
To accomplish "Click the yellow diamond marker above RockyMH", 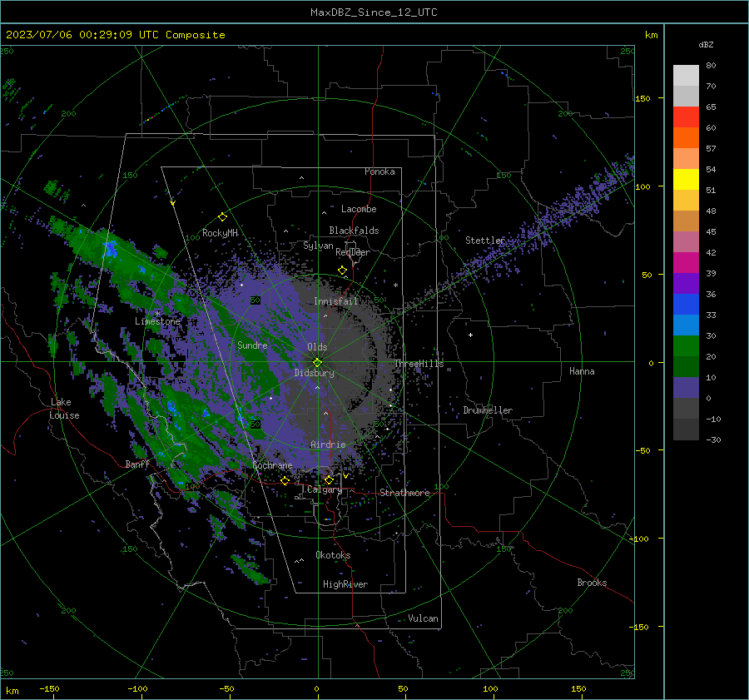I will (x=222, y=217).
